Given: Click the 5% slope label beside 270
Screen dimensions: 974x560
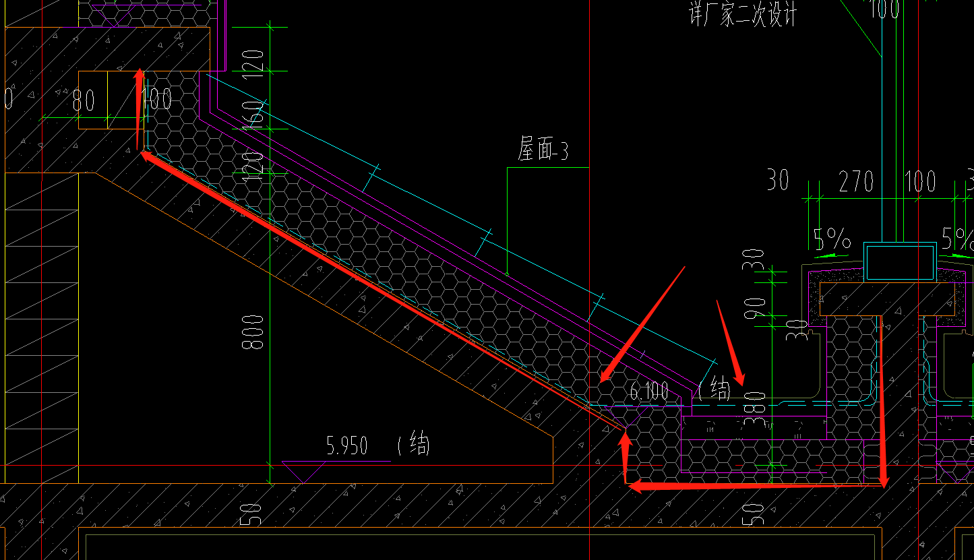Looking at the screenshot, I should (x=832, y=239).
